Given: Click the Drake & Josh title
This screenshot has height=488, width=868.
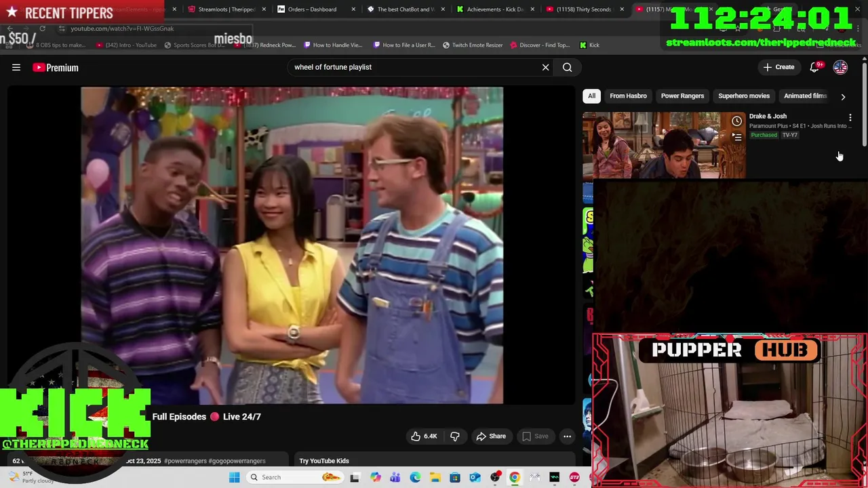Looking at the screenshot, I should pos(768,116).
